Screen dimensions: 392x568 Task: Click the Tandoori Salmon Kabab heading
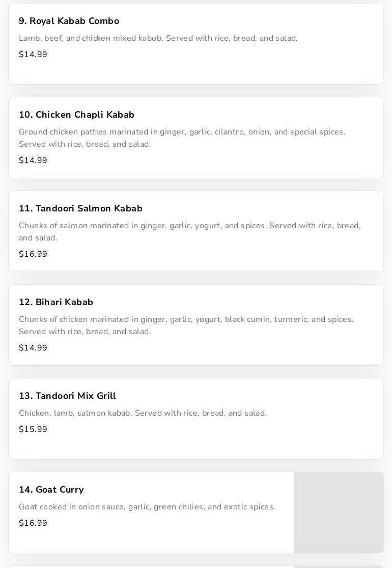[x=80, y=208]
